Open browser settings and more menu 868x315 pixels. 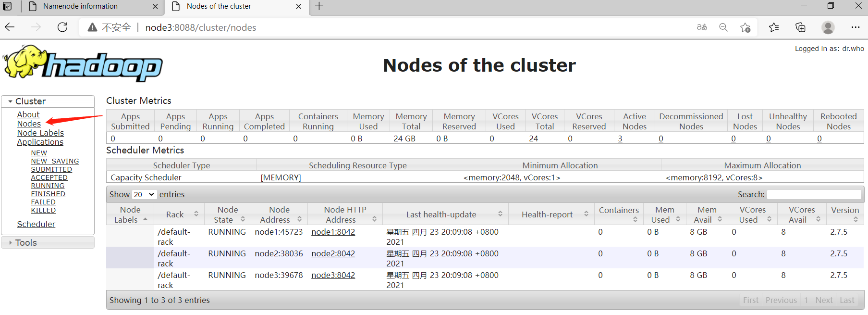856,27
